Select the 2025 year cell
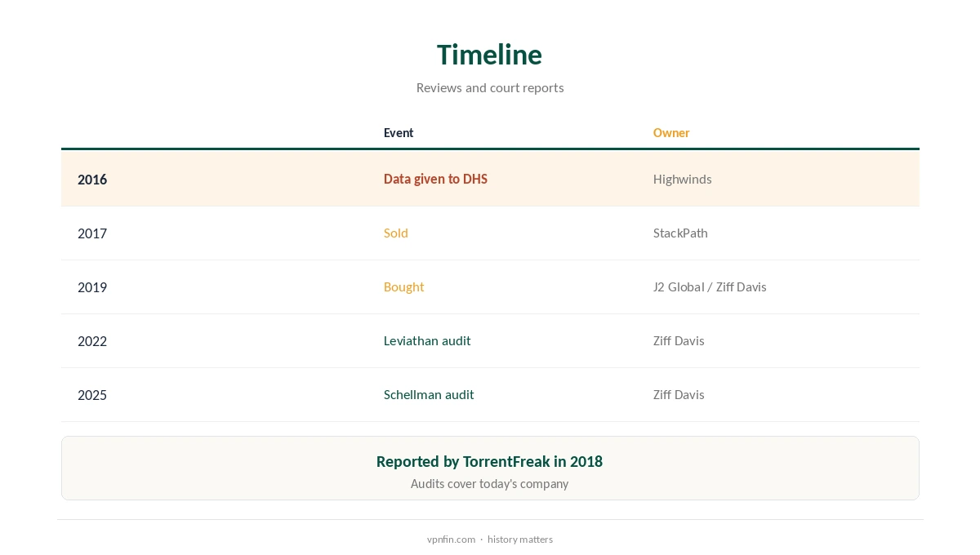The height and width of the screenshot is (555, 980). 92,395
